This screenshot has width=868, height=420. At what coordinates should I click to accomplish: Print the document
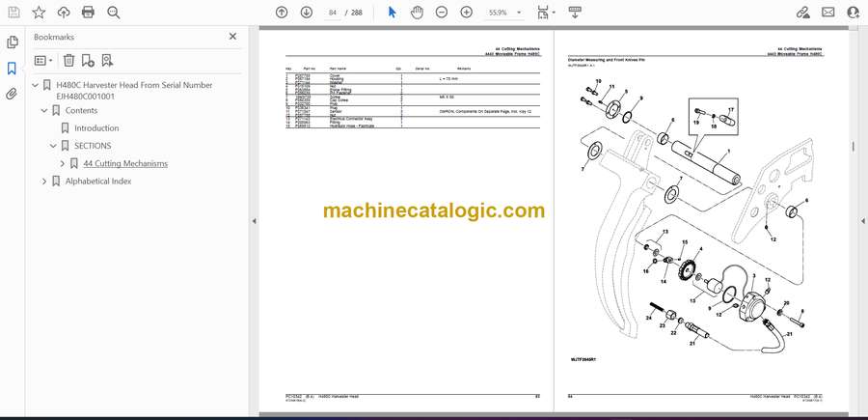(88, 13)
